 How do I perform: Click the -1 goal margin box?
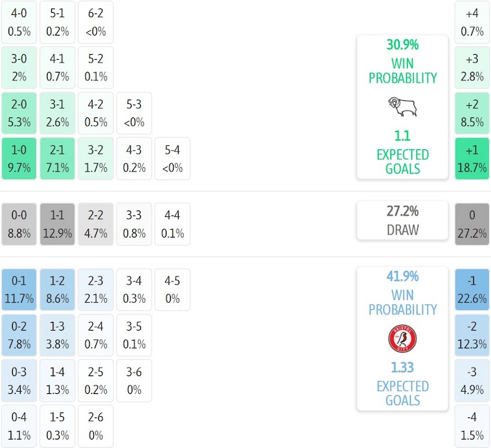[x=472, y=289]
